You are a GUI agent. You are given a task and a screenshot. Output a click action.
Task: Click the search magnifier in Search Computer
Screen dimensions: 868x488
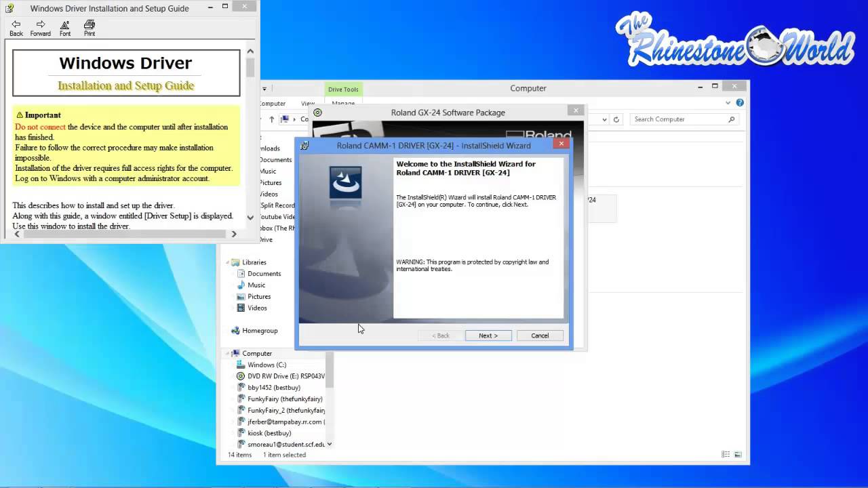(x=731, y=119)
